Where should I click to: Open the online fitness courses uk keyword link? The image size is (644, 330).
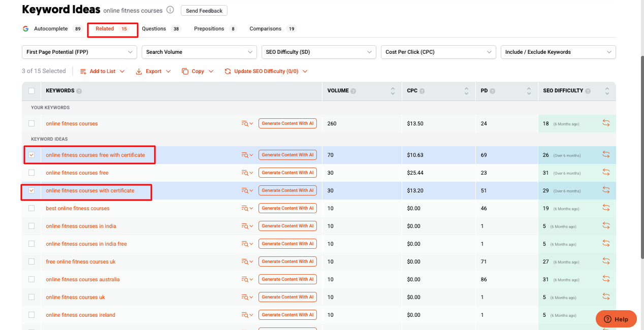click(76, 297)
